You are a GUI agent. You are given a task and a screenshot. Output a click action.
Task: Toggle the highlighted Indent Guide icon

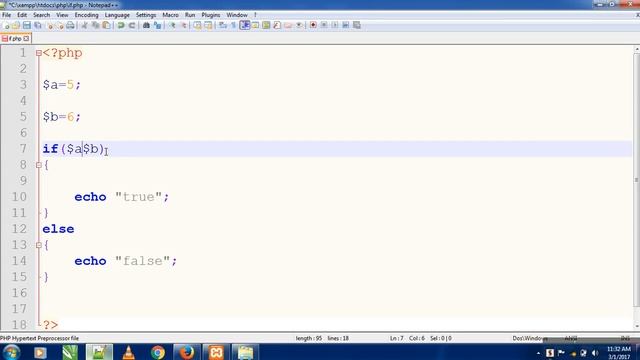(244, 25)
